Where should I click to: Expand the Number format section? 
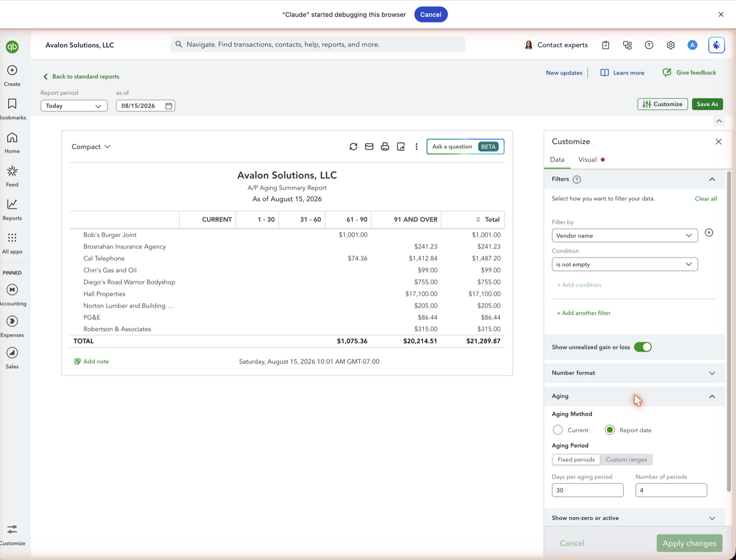point(712,373)
